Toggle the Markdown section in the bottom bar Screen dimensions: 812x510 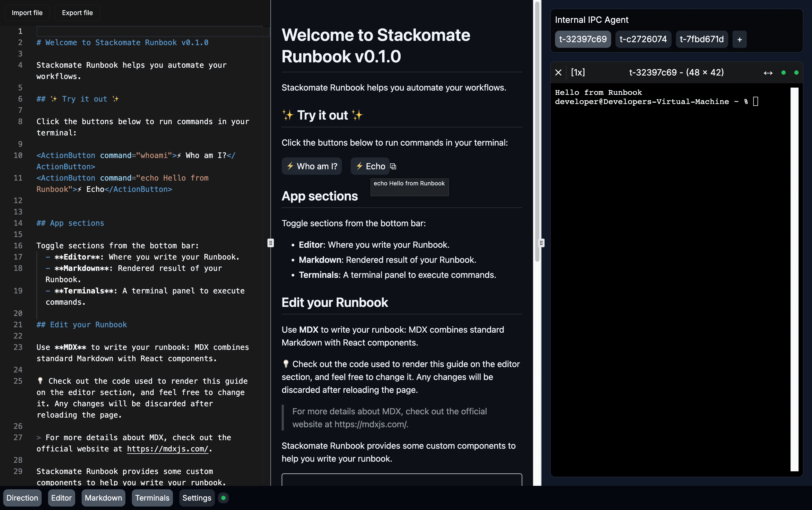click(103, 498)
